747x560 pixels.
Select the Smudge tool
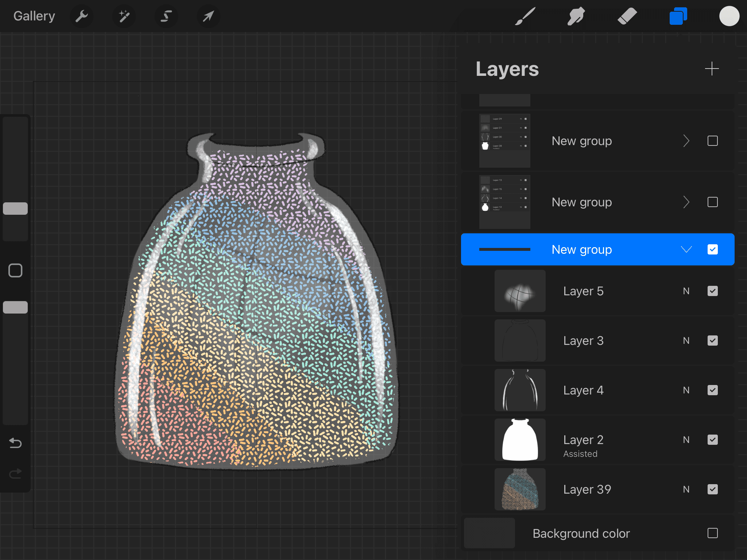(576, 16)
